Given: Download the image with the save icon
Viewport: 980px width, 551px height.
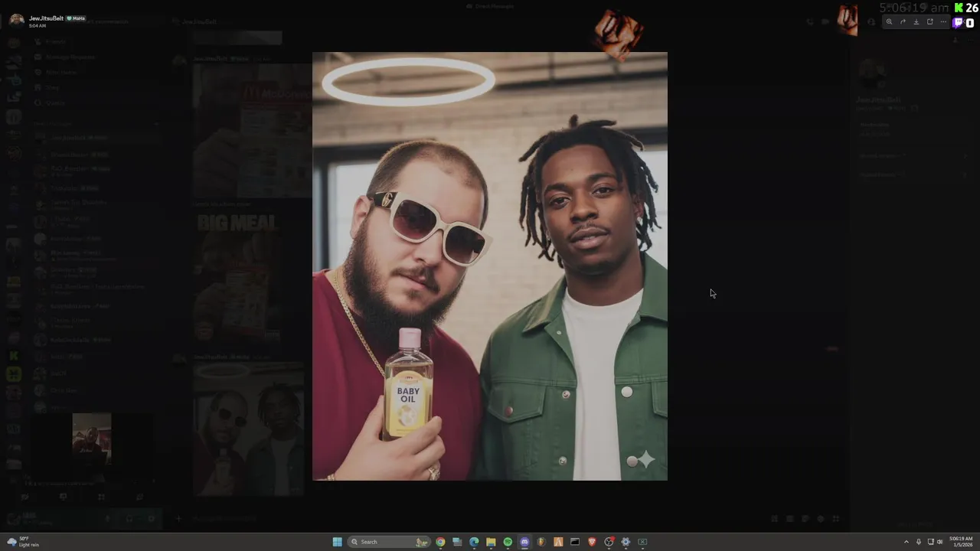Looking at the screenshot, I should (x=916, y=21).
